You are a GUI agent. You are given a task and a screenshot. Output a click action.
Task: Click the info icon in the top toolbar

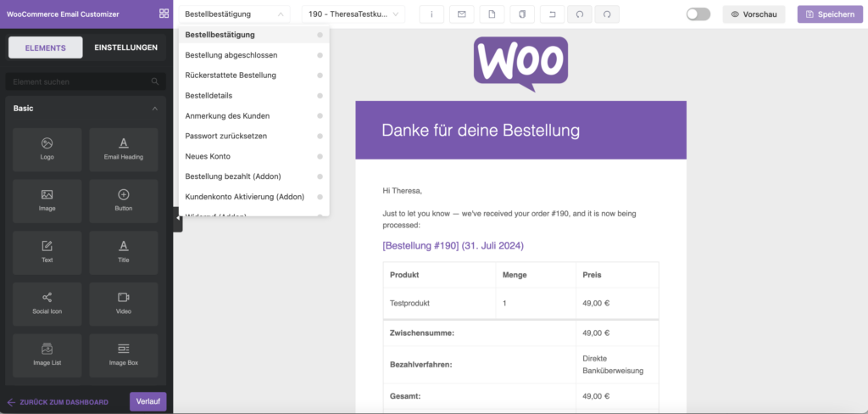[431, 14]
